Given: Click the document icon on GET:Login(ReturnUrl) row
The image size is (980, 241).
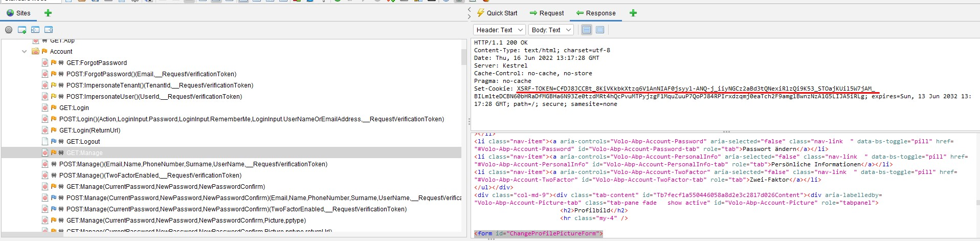Looking at the screenshot, I should tap(44, 130).
